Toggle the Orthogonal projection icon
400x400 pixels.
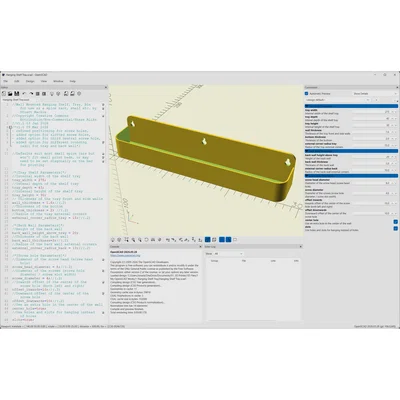pyautogui.click(x=214, y=239)
